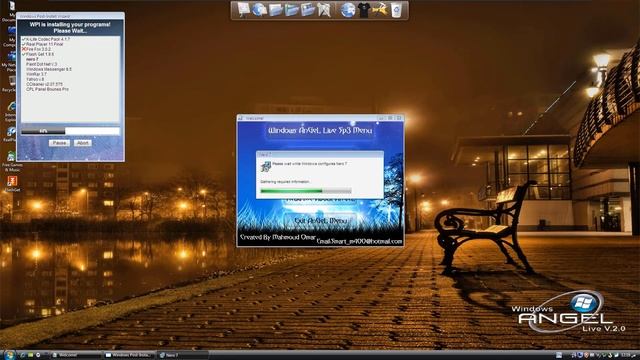Viewport: 640px width, 360px height.
Task: Pause the WPI installation
Action: pos(60,143)
